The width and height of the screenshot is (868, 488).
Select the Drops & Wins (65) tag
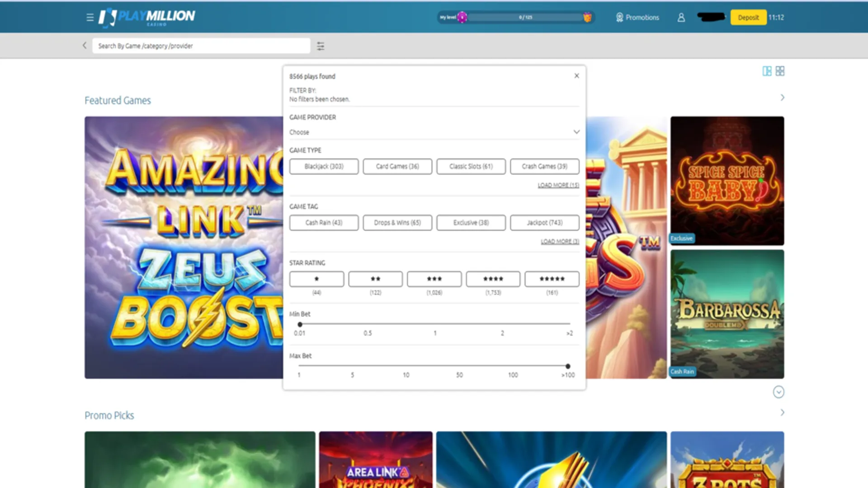tap(397, 223)
